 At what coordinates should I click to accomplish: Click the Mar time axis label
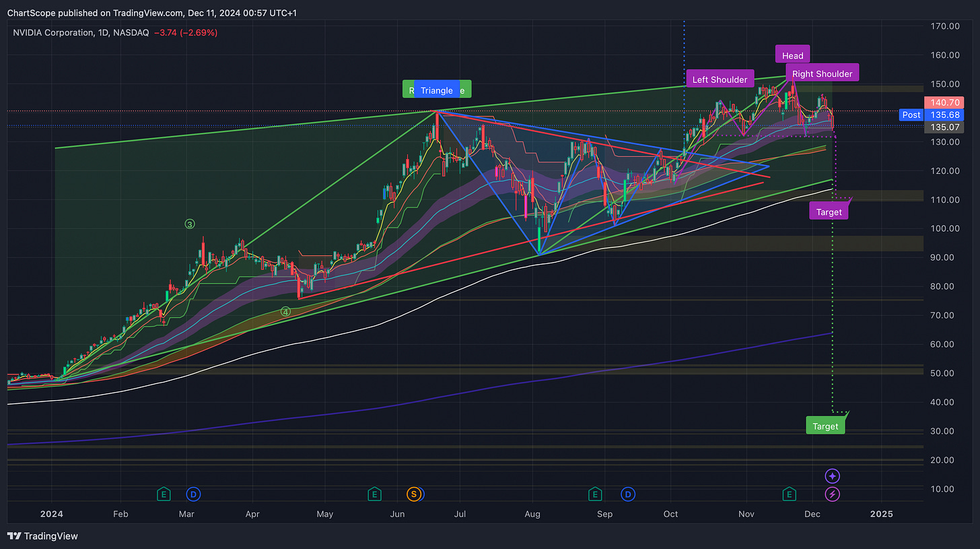187,514
